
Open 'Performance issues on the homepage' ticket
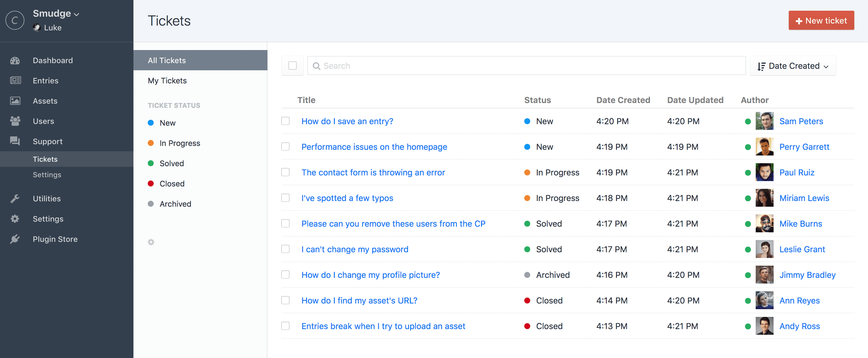(374, 147)
